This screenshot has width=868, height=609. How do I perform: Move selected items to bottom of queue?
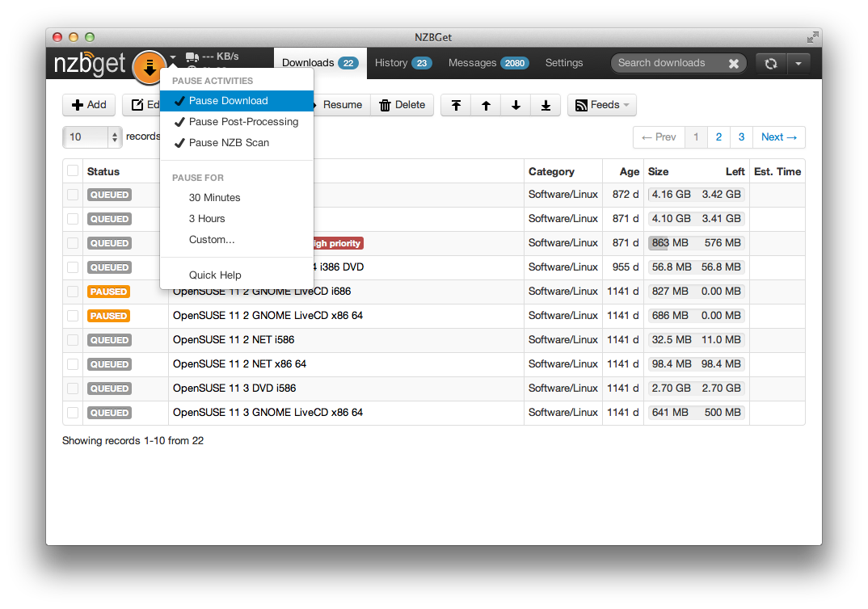tap(546, 105)
